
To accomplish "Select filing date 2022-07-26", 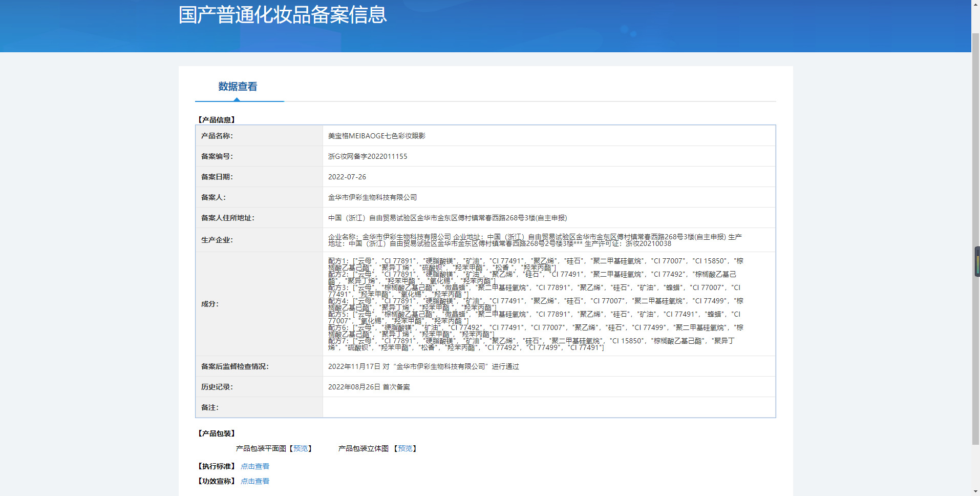I will pyautogui.click(x=347, y=177).
